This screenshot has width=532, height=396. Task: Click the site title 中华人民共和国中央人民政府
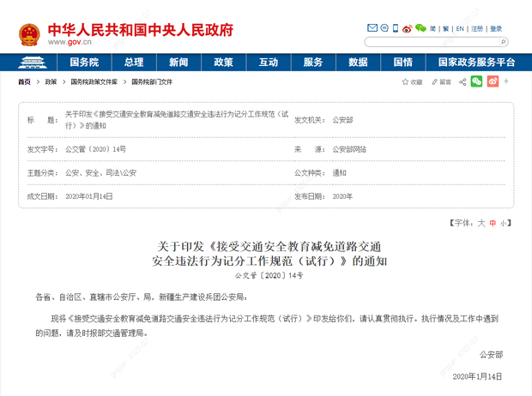point(141,30)
